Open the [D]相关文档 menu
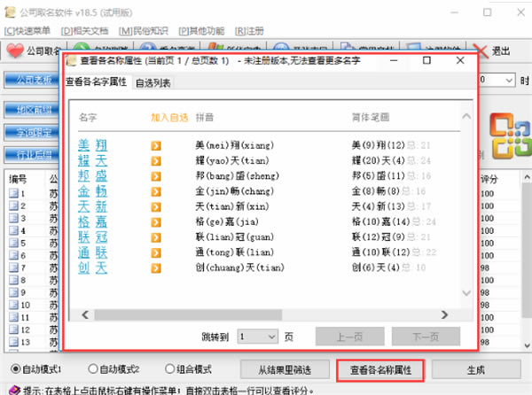532x395 pixels. (x=84, y=31)
